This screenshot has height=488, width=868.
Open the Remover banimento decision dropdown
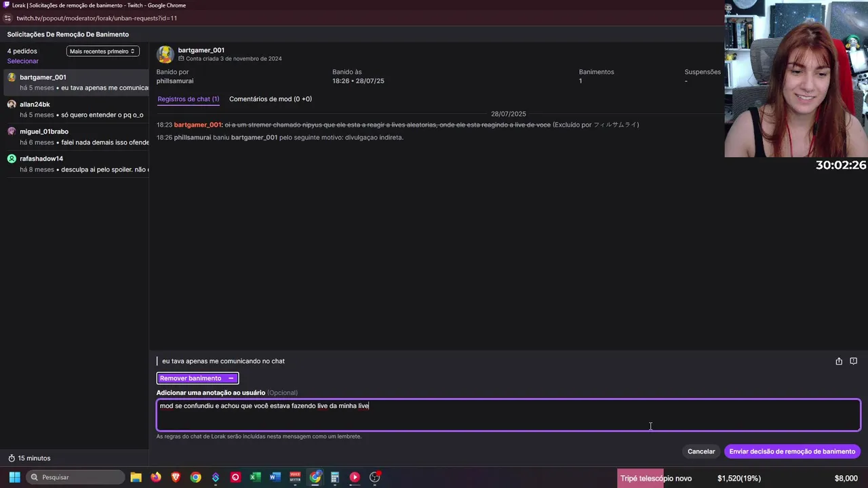pyautogui.click(x=197, y=378)
